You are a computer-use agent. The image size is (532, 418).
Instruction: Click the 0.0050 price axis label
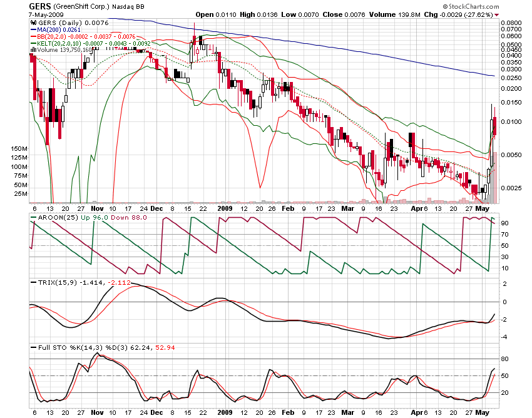coord(511,155)
